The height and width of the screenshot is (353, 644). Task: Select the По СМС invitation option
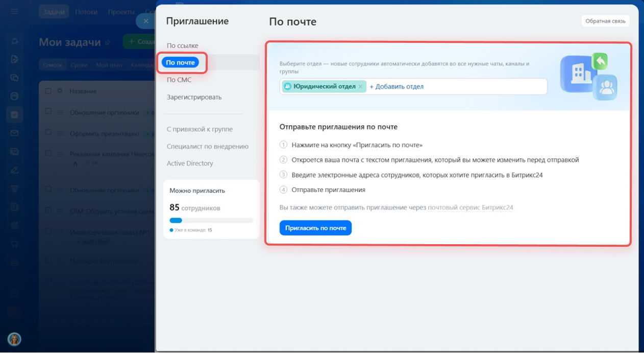[x=179, y=80]
